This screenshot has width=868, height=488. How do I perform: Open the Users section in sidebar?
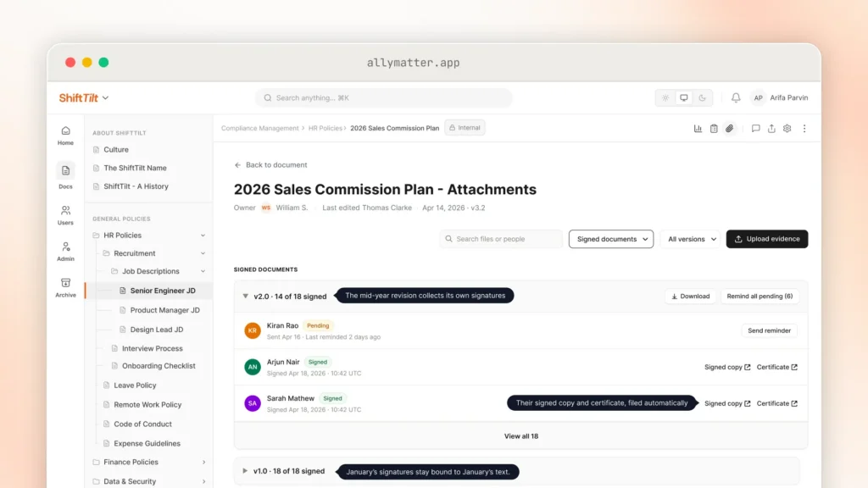(65, 215)
